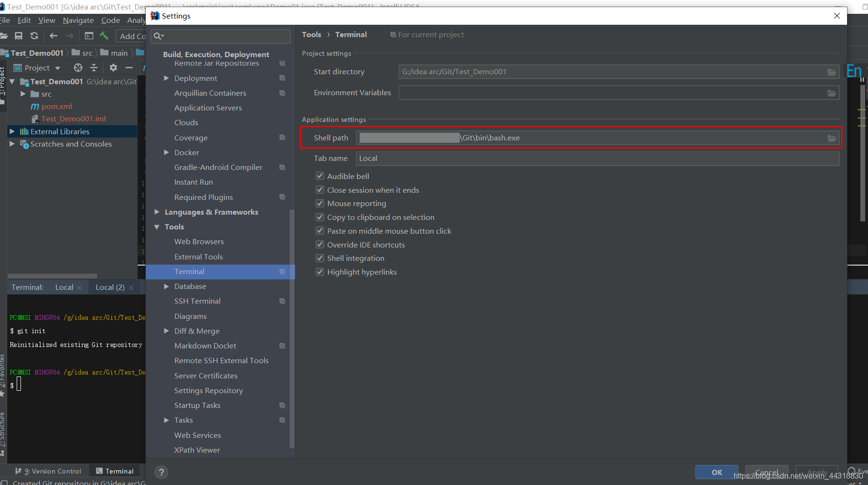Click search magnifier icon in Settings
This screenshot has height=485, width=868.
159,36
